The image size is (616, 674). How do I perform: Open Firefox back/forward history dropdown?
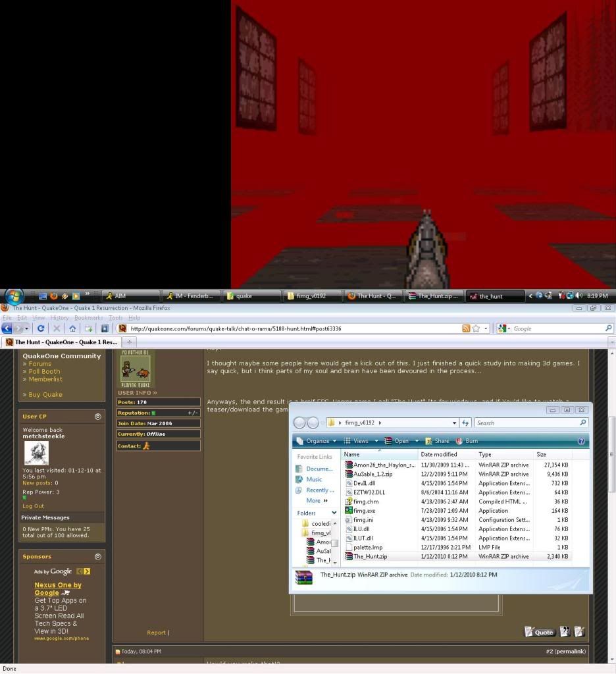click(x=26, y=329)
